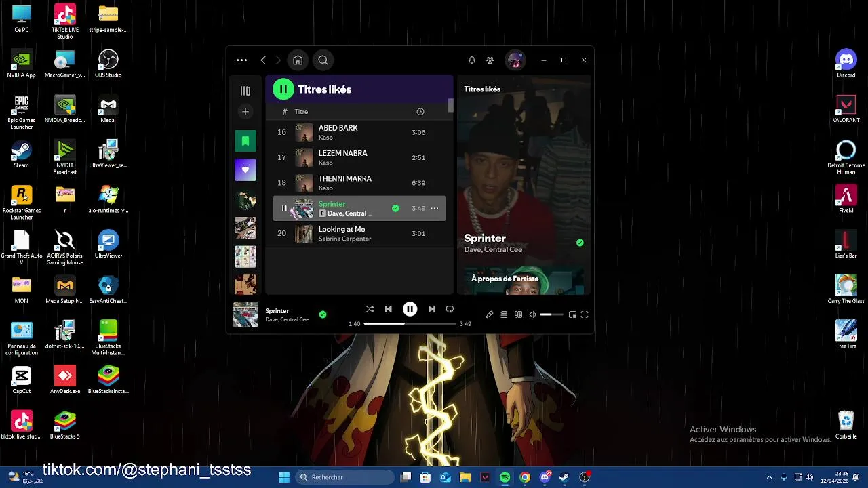868x488 pixels.
Task: Adjust the volume slider
Action: coord(551,314)
